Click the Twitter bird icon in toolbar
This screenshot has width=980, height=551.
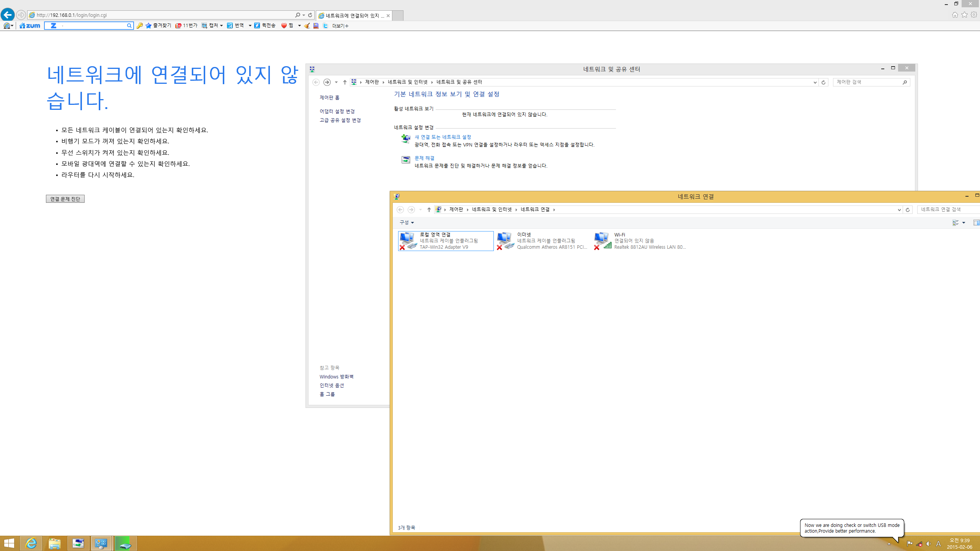point(325,26)
